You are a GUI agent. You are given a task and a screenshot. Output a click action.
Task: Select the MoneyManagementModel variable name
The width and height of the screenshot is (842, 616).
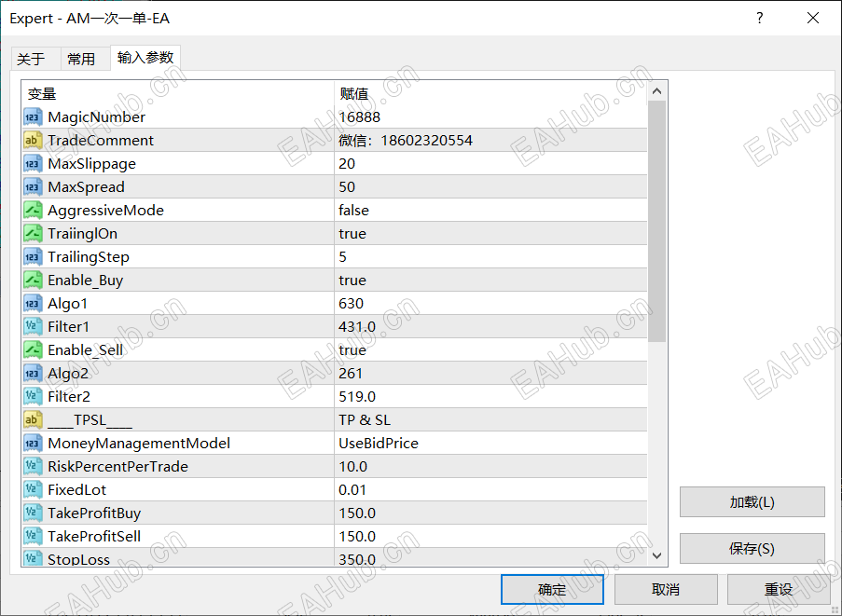tap(139, 444)
